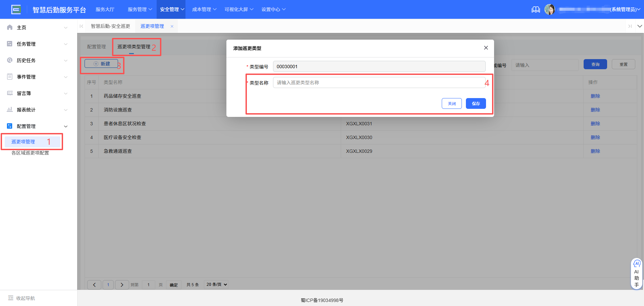Screen dimensions: 644x306
Task: Open the AI 助手 floating assistant
Action: pyautogui.click(x=636, y=273)
